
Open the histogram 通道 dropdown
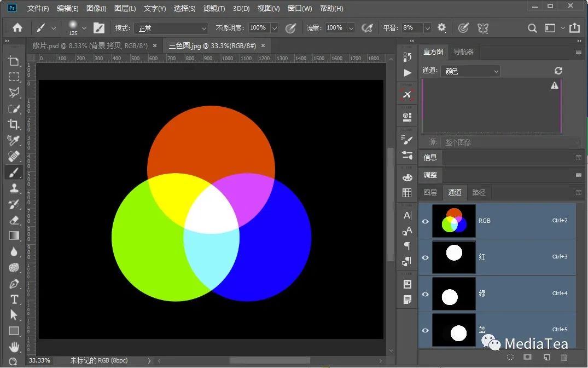[x=470, y=71]
